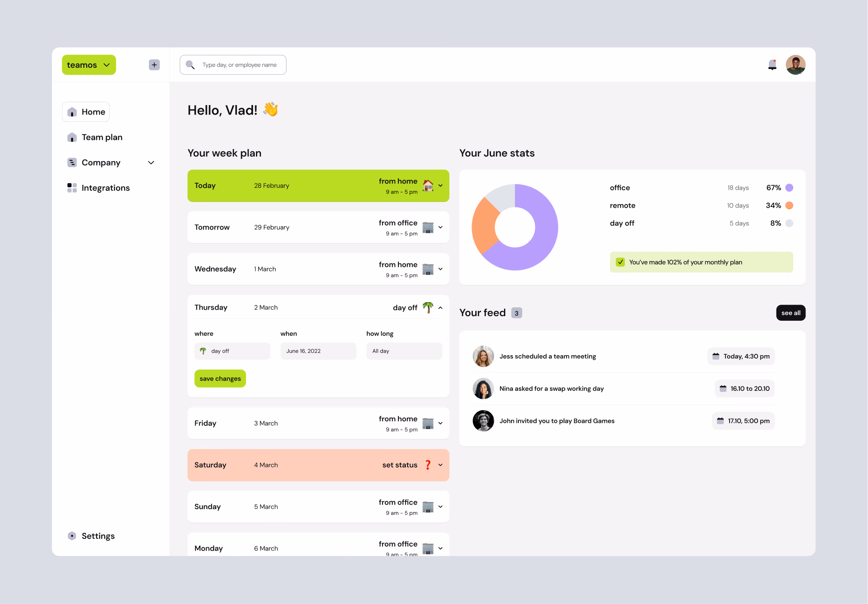
Task: Click the plus icon beside teamos
Action: coord(154,65)
